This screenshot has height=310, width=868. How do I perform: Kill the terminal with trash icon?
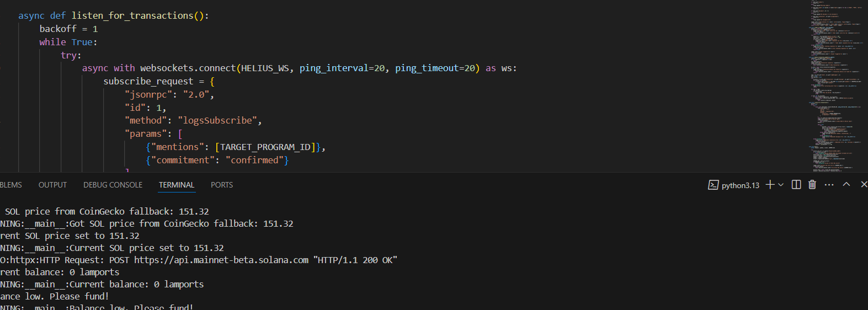[812, 185]
